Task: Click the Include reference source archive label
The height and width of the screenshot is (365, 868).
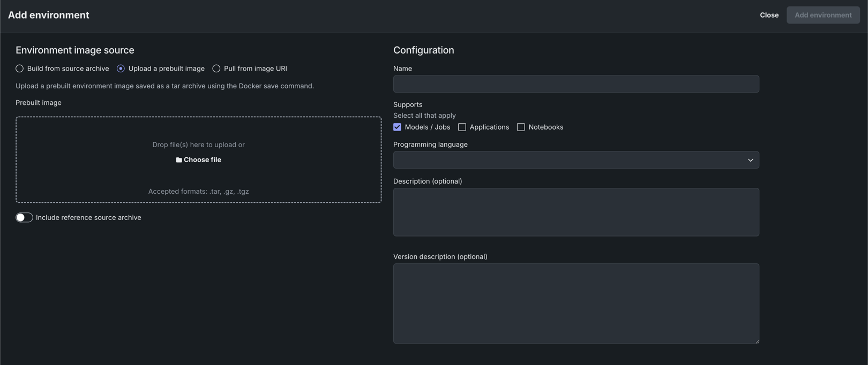Action: click(x=88, y=217)
